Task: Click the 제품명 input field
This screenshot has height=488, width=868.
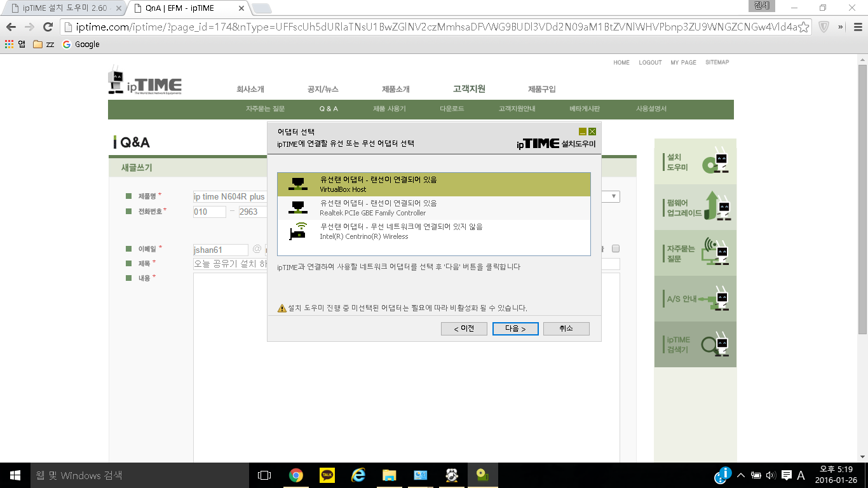Action: pyautogui.click(x=230, y=196)
